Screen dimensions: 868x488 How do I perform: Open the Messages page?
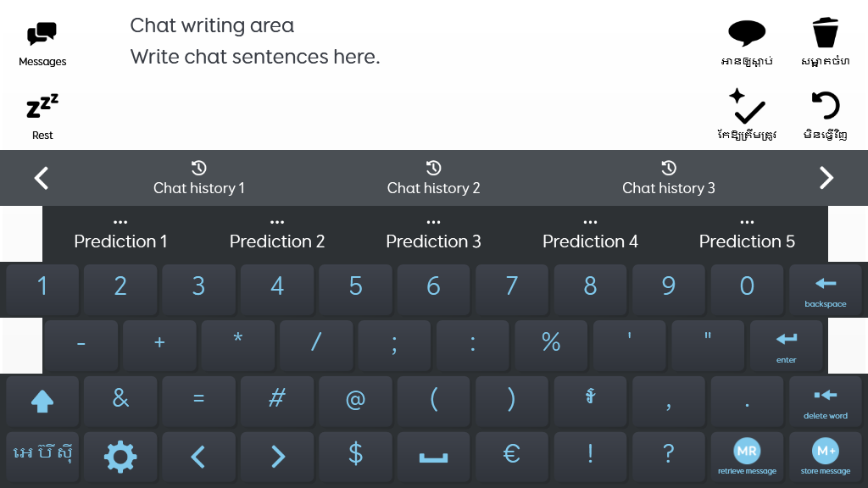click(42, 44)
